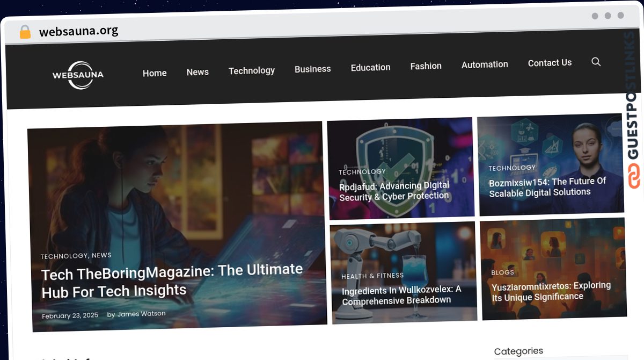644x360 pixels.
Task: Click the padlock icon beside the URL
Action: click(x=25, y=32)
